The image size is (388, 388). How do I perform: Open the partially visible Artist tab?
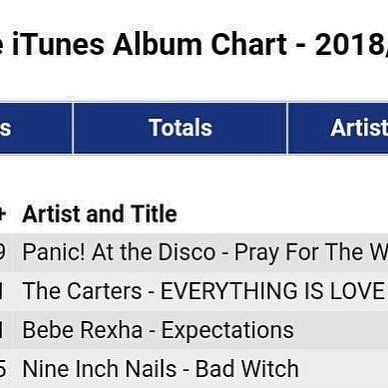point(338,128)
